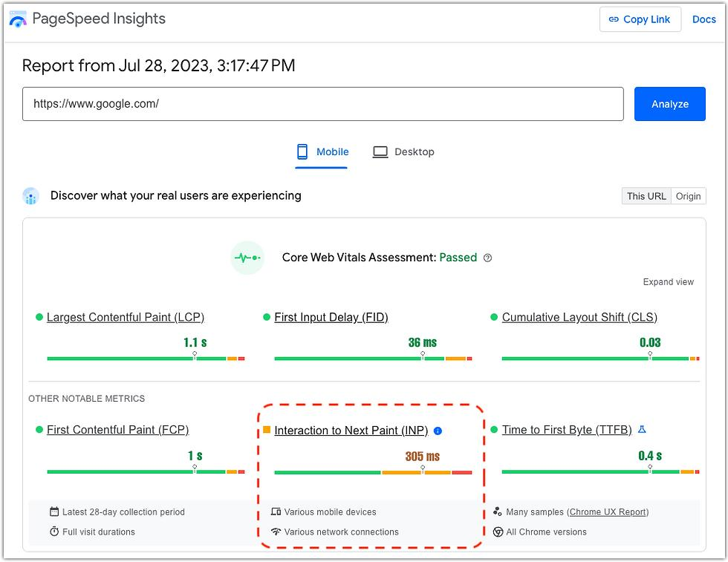
Task: Click OTHER NOTABLE METRICS label
Action: (x=86, y=399)
